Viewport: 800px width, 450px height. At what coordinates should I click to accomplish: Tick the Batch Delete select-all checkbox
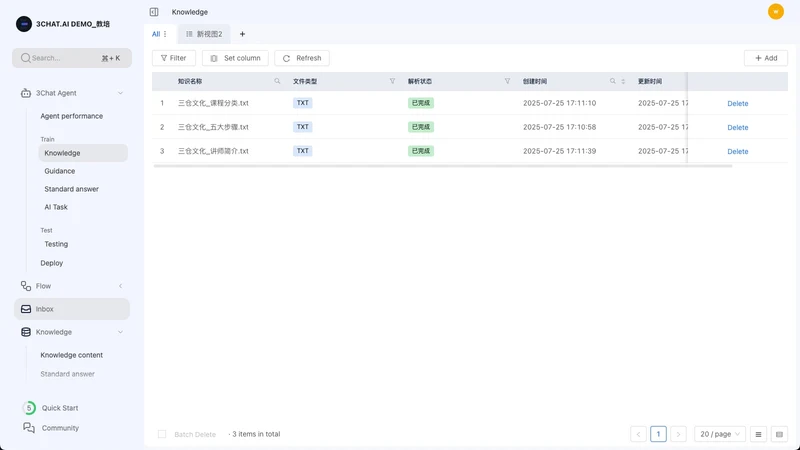[x=162, y=434]
